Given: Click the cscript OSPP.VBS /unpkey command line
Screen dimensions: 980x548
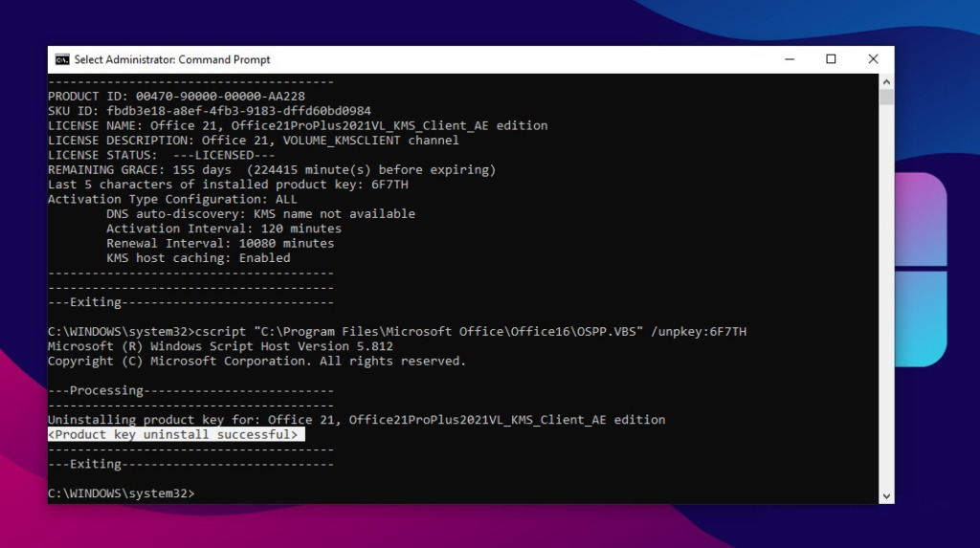Looking at the screenshot, I should pos(397,332).
